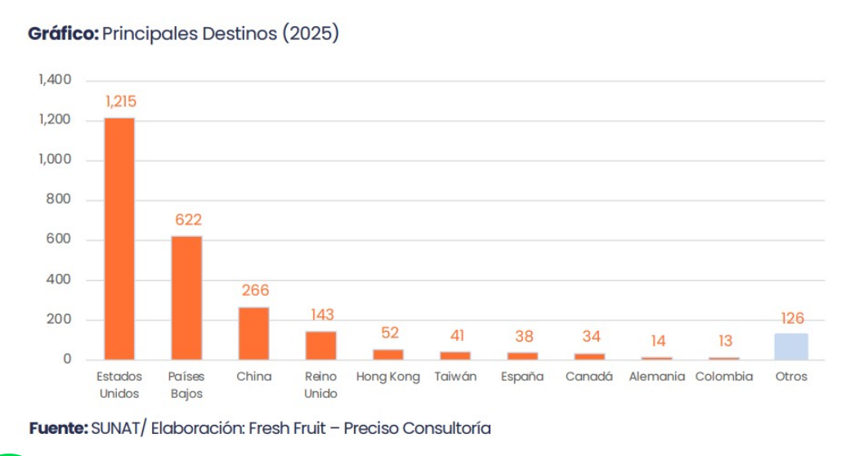Click the 622 value label
The image size is (868, 456).
tap(187, 220)
